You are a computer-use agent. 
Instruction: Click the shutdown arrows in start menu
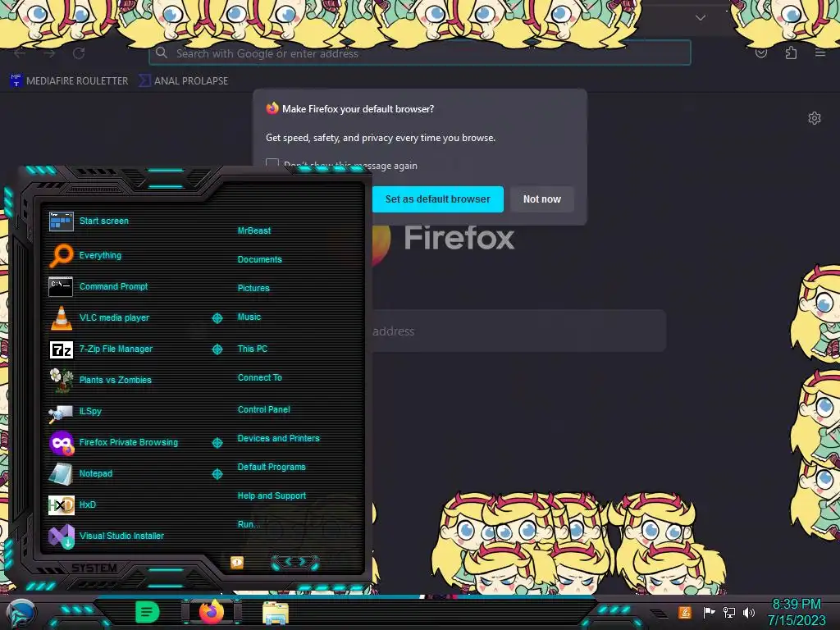(x=294, y=562)
